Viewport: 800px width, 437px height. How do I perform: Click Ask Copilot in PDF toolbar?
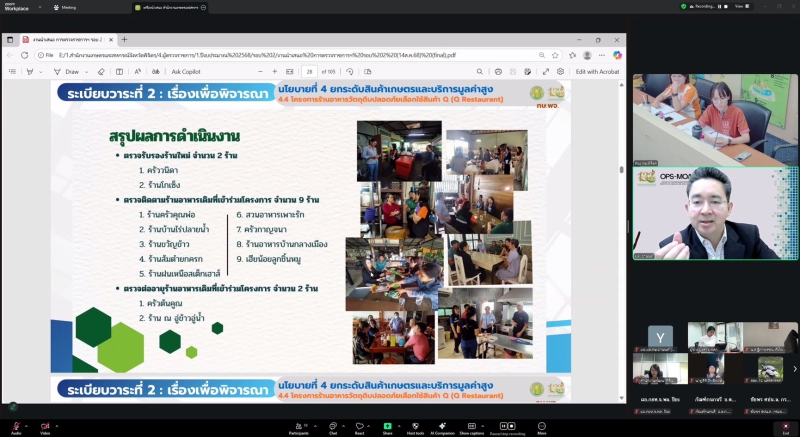[186, 72]
